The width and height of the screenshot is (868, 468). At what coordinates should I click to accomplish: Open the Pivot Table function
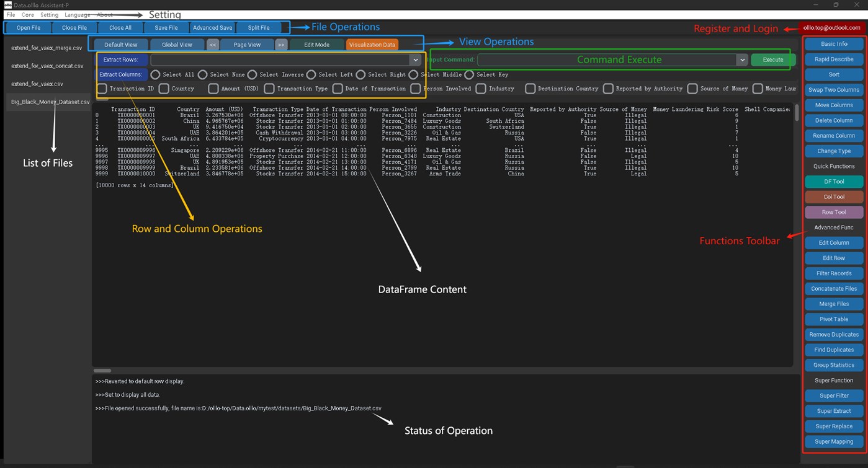tap(833, 319)
